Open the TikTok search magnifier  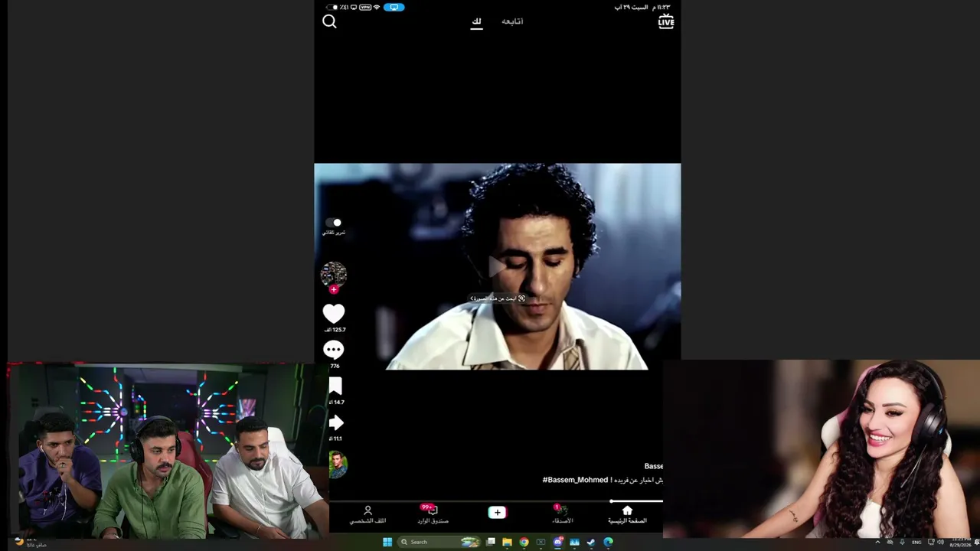pos(329,21)
